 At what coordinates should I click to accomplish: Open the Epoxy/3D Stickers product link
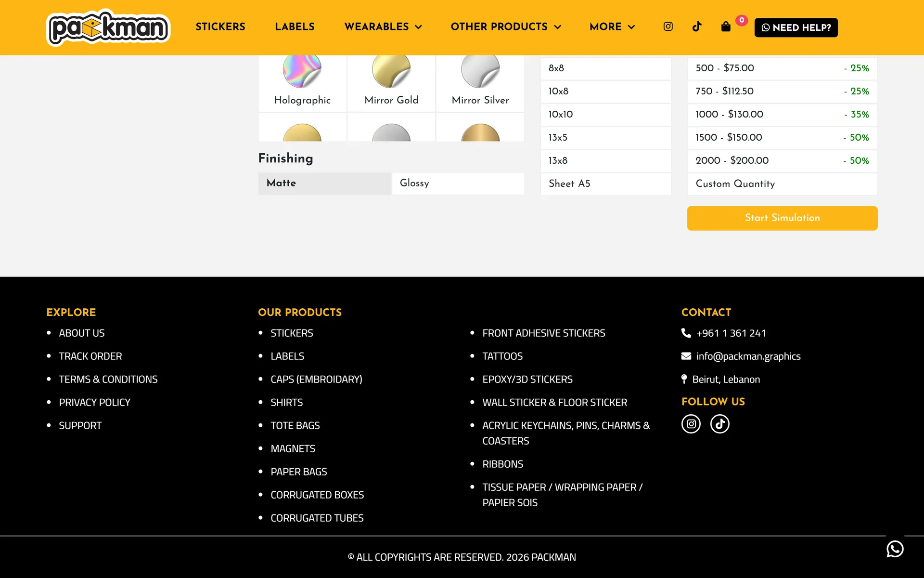pyautogui.click(x=527, y=380)
